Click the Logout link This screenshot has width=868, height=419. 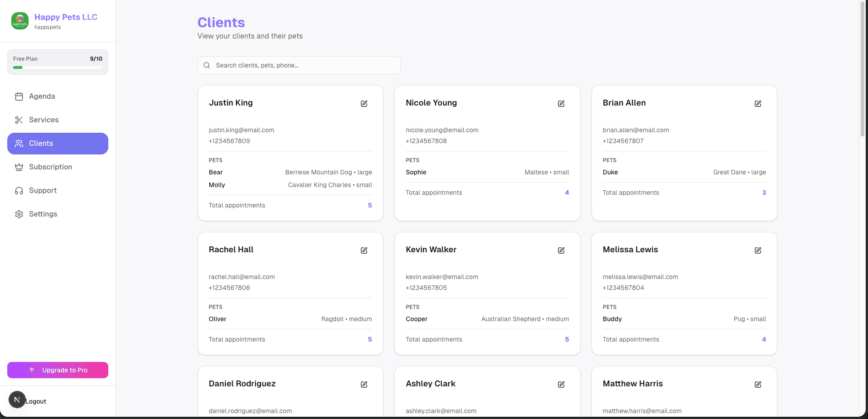coord(36,401)
